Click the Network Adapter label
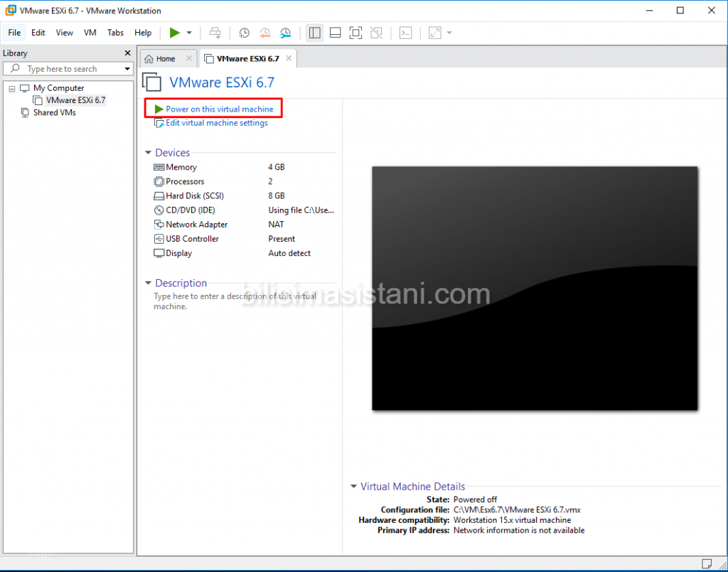 coord(196,225)
